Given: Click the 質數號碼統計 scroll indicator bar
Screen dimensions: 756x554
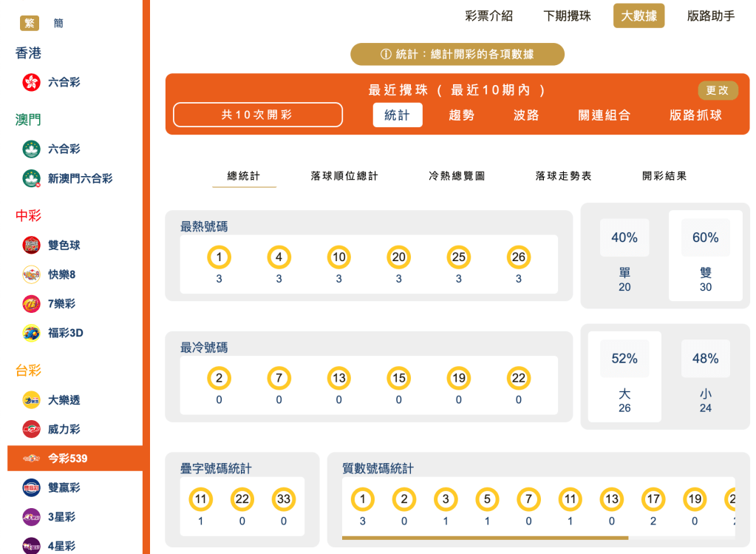Looking at the screenshot, I should (485, 538).
